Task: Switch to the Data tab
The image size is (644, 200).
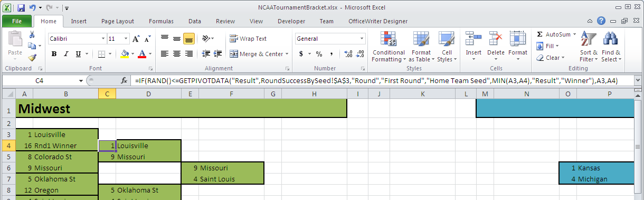Action: 195,21
